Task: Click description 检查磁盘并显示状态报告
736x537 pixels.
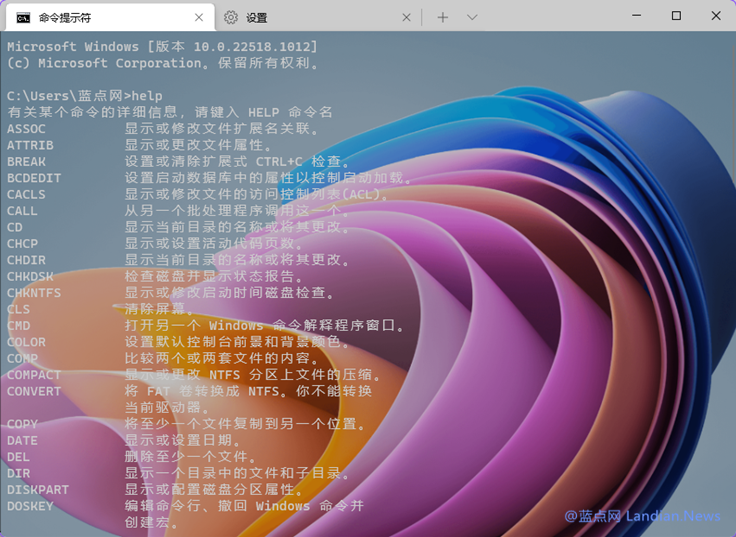Action: coord(213,276)
